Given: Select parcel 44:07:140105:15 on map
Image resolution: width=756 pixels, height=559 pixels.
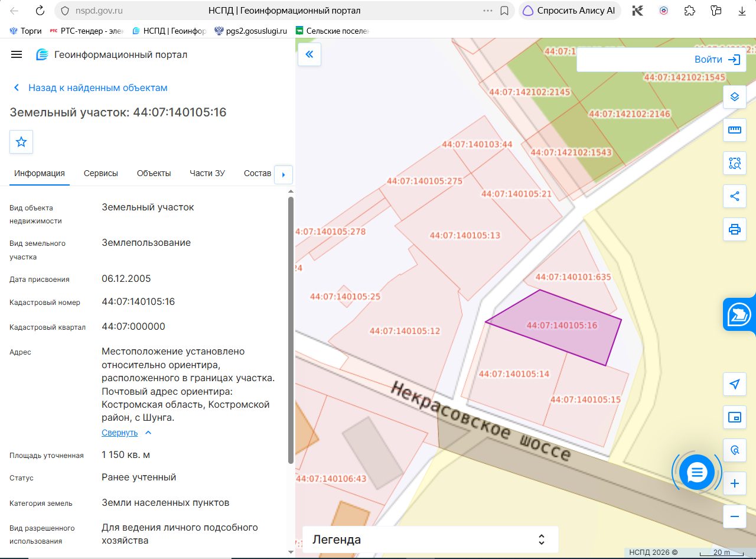Looking at the screenshot, I should pyautogui.click(x=585, y=400).
